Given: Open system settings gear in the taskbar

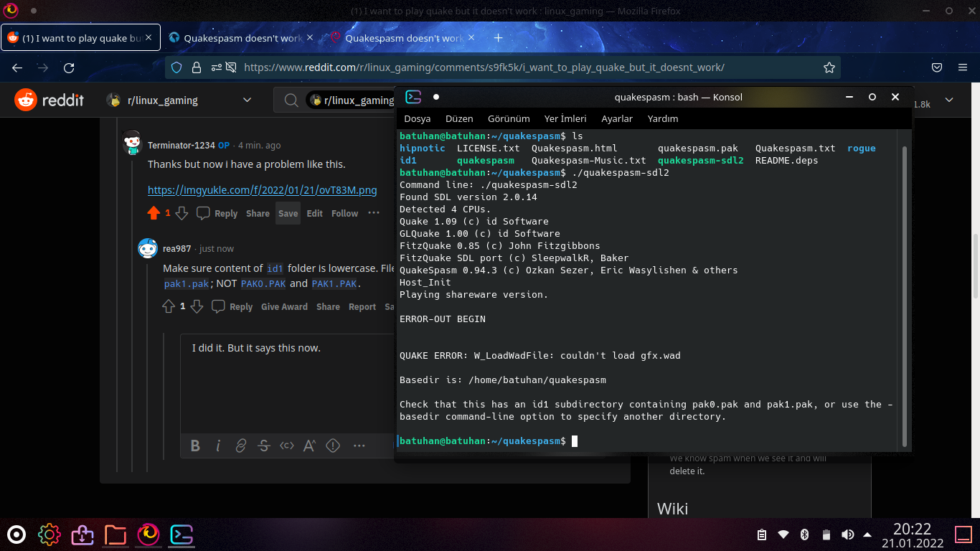Looking at the screenshot, I should click(50, 534).
